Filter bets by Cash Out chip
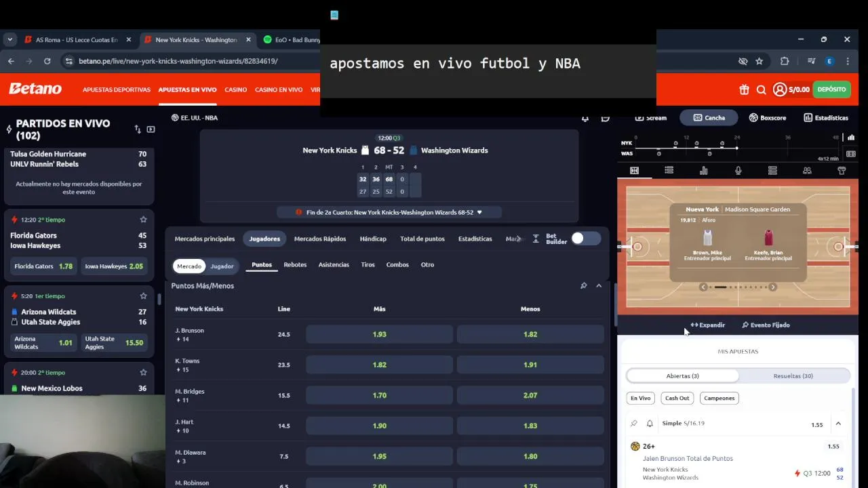This screenshot has height=488, width=868. point(677,398)
